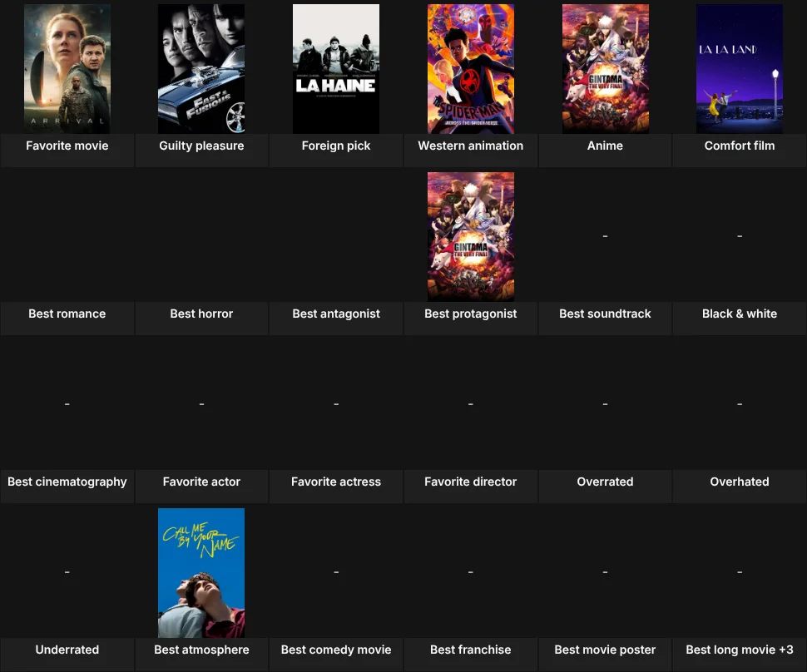
Task: Click the Best antagonist label
Action: point(336,314)
